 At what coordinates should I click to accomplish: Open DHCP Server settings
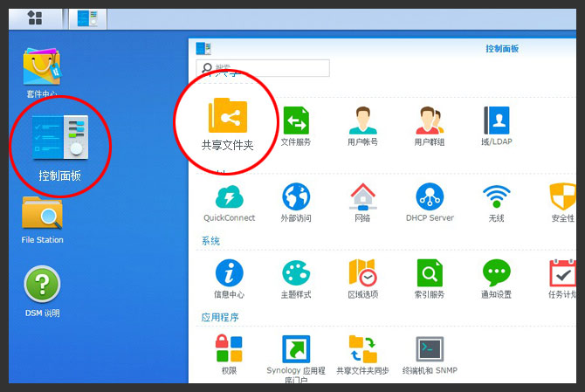[x=430, y=203]
